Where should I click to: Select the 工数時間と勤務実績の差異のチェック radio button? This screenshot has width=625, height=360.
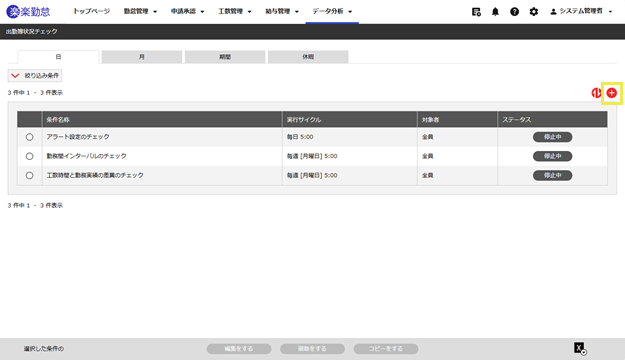pyautogui.click(x=29, y=175)
